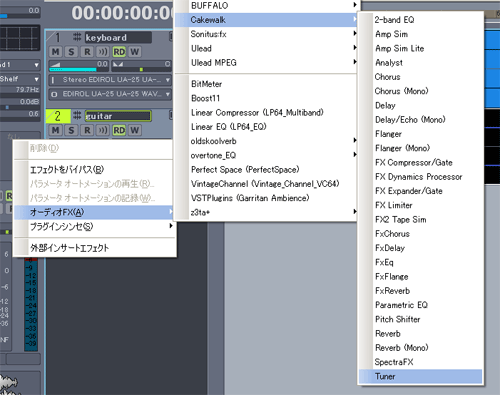Adjust keyboard track volume slider

point(79,66)
